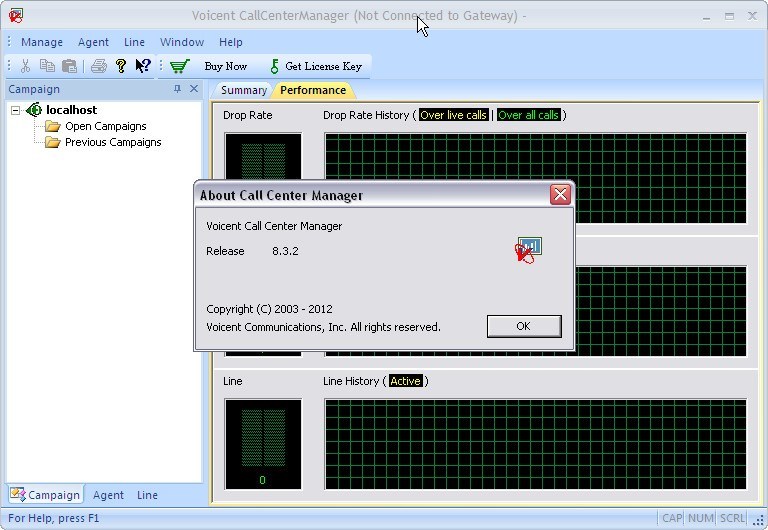The width and height of the screenshot is (768, 530).
Task: Toggle the Active line history filter
Action: (405, 381)
